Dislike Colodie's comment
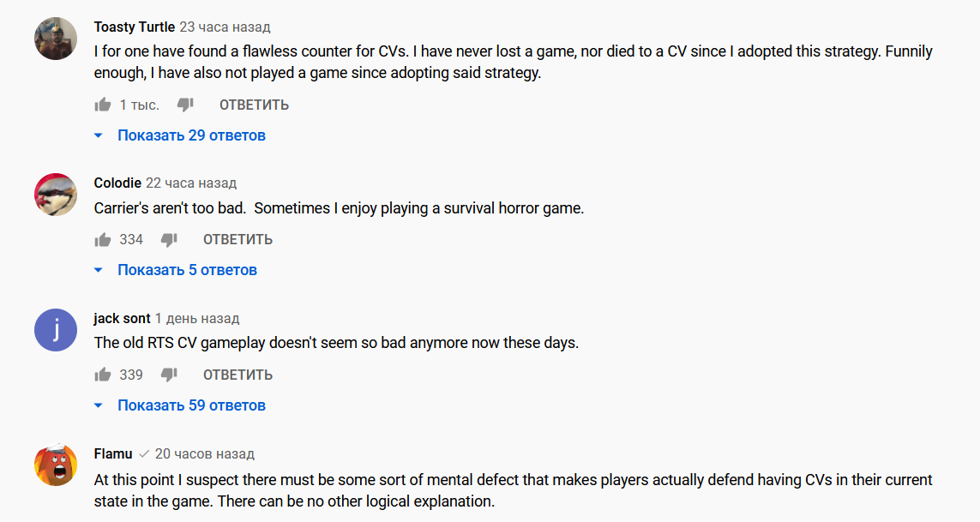The width and height of the screenshot is (980, 522). (169, 239)
